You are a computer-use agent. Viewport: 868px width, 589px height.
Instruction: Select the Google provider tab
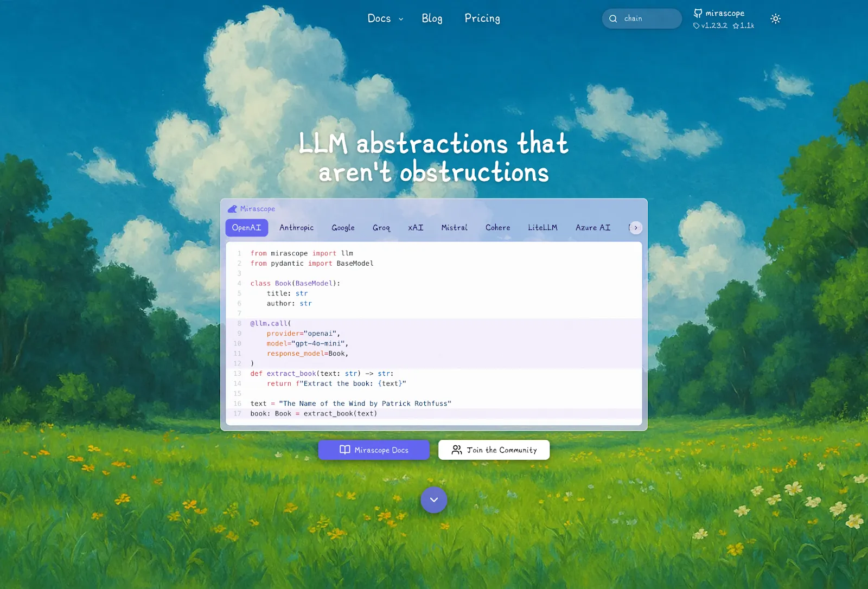click(x=343, y=228)
